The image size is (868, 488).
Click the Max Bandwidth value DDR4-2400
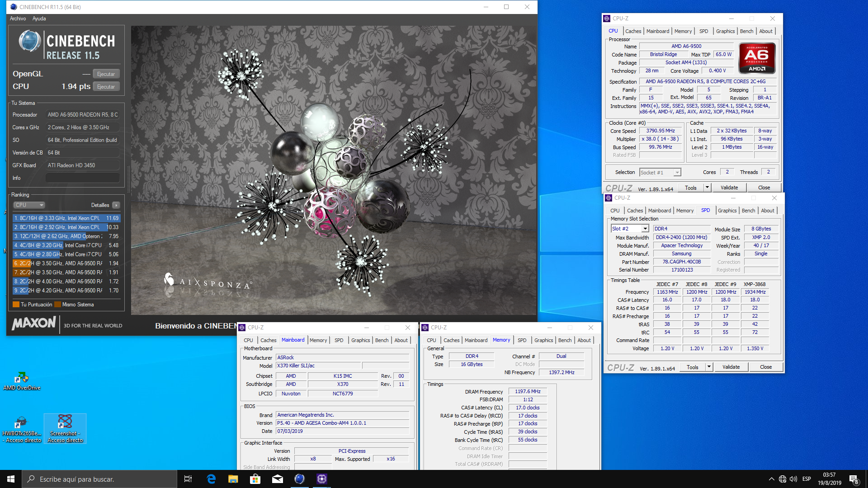click(x=682, y=238)
